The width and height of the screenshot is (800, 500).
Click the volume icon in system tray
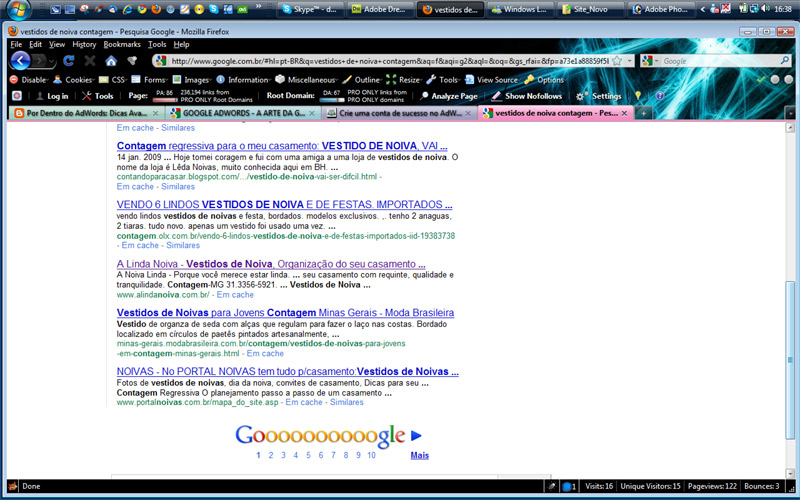point(765,9)
